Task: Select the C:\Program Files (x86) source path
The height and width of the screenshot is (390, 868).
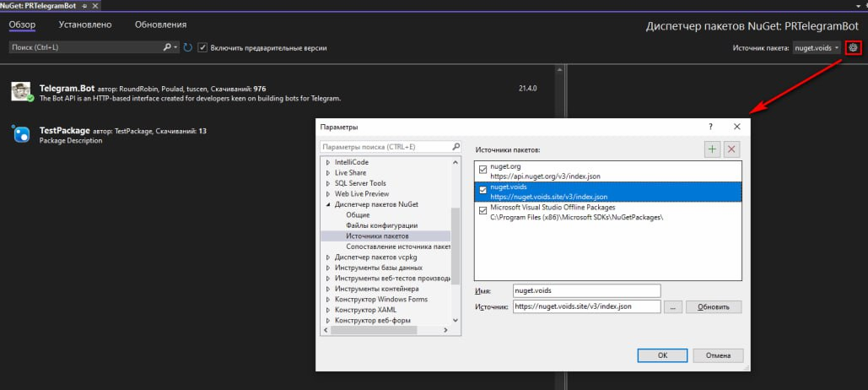Action: (x=577, y=217)
